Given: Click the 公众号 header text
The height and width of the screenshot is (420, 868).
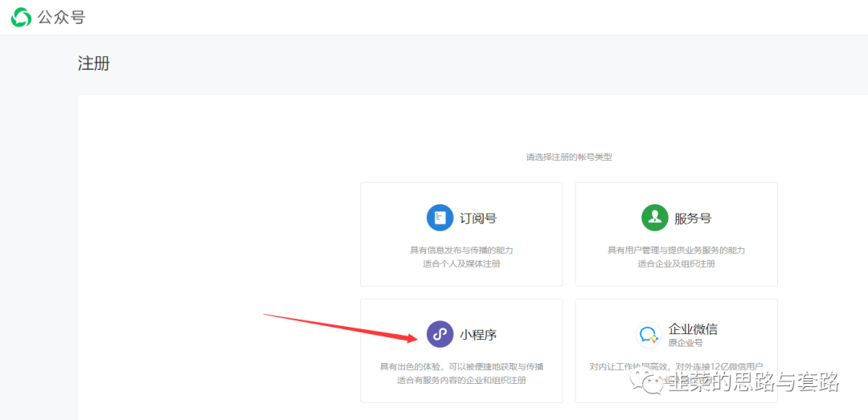Looking at the screenshot, I should (61, 18).
